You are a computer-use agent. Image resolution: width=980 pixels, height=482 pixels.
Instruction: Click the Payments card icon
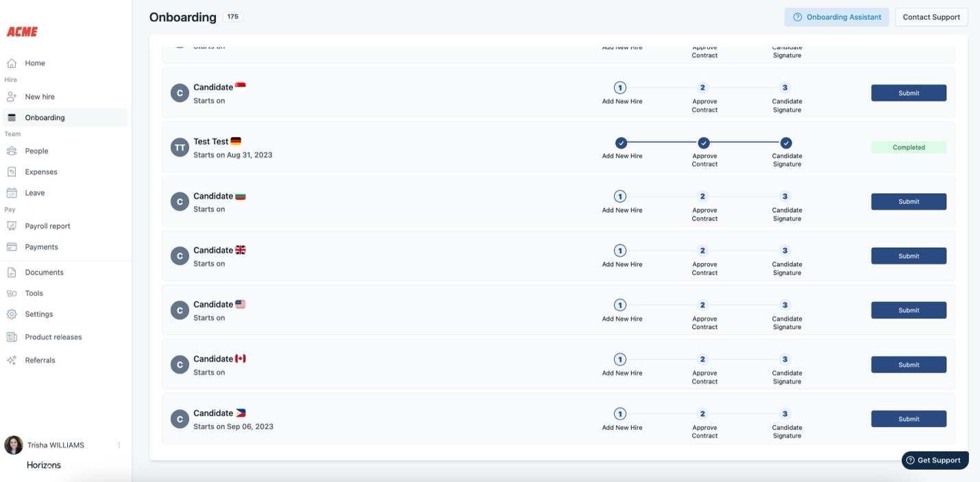pos(12,247)
